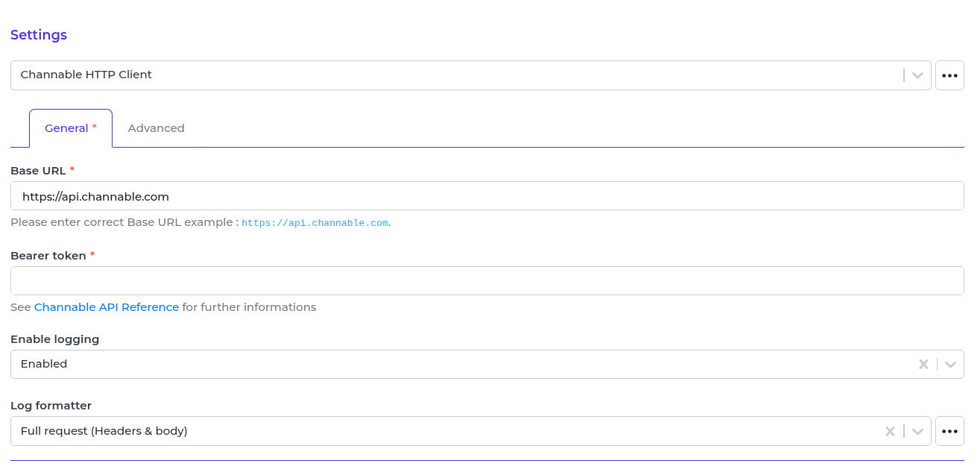Viewport: 980px width, 472px height.
Task: Click the Enable logging field label
Action: pyautogui.click(x=54, y=339)
